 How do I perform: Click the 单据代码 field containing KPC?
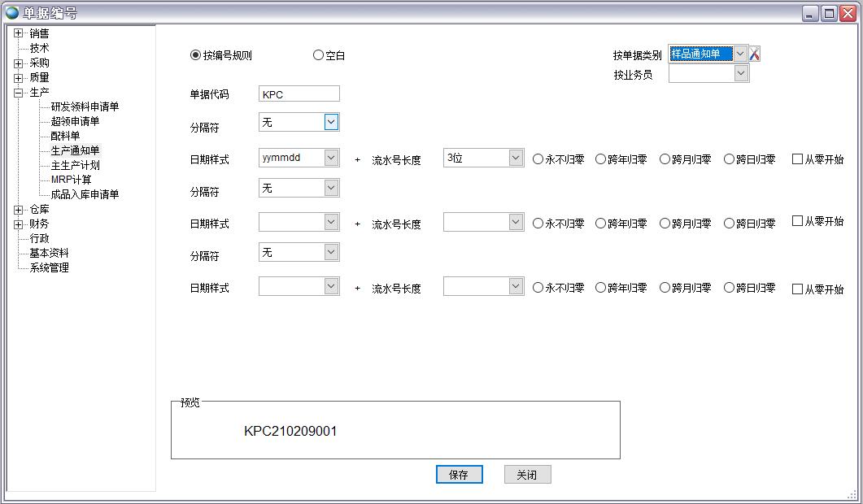pos(298,93)
